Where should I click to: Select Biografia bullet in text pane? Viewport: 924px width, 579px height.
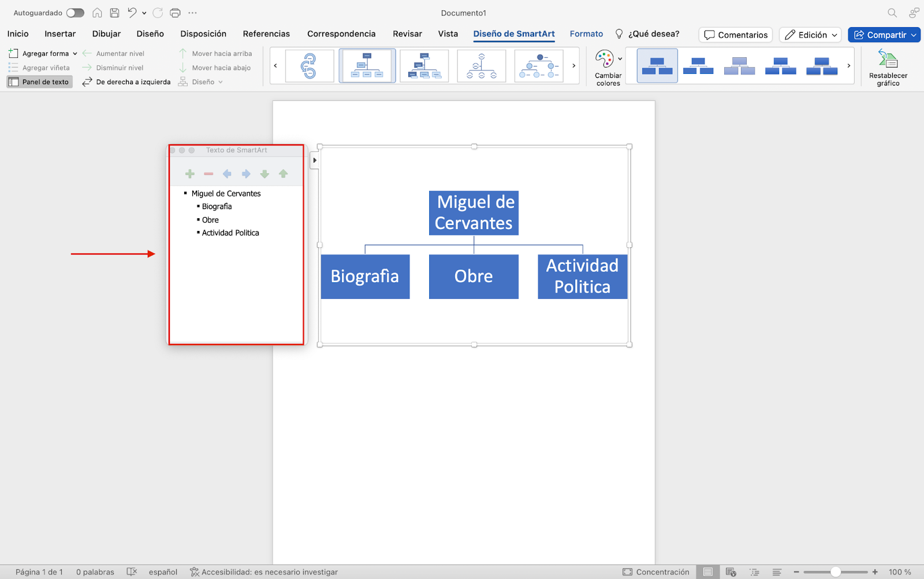pos(217,207)
